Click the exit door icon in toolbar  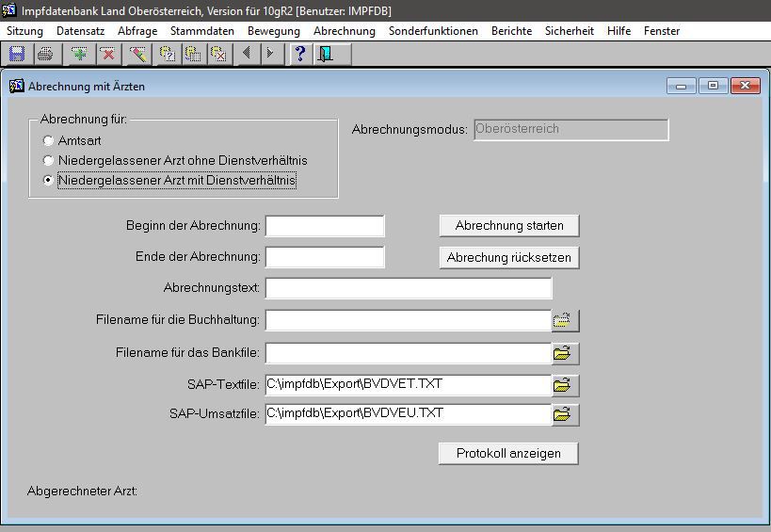coord(325,54)
